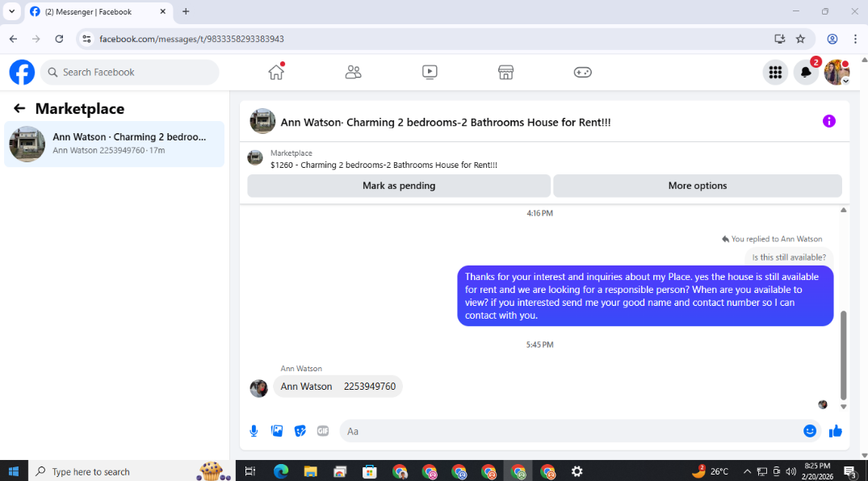This screenshot has width=868, height=481.
Task: Open conversation information purple icon
Action: click(828, 121)
